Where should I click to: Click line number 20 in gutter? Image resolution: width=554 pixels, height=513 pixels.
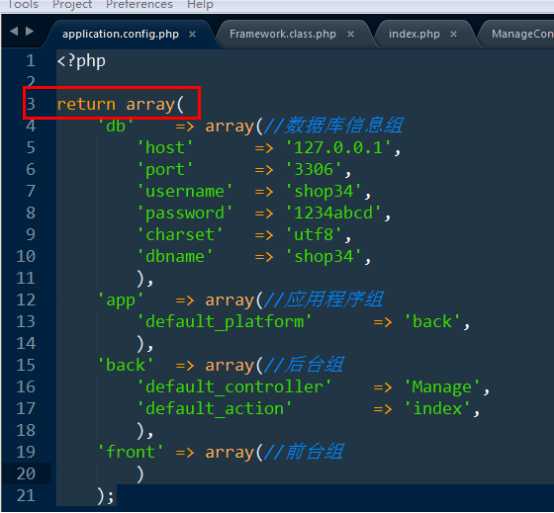pos(26,474)
